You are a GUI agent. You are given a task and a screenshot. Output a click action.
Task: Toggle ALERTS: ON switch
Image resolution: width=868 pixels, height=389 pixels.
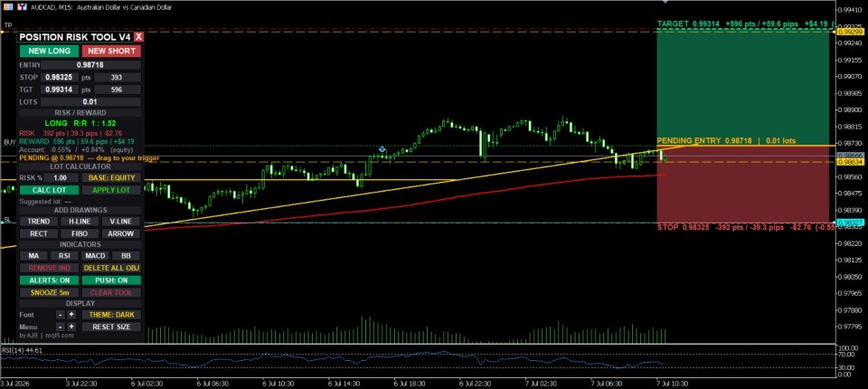click(x=49, y=280)
